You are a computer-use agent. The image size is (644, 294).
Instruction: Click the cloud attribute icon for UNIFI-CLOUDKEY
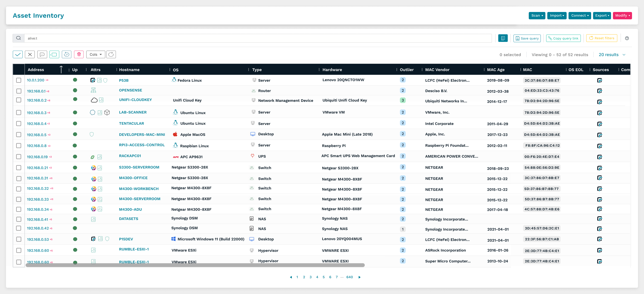94,100
